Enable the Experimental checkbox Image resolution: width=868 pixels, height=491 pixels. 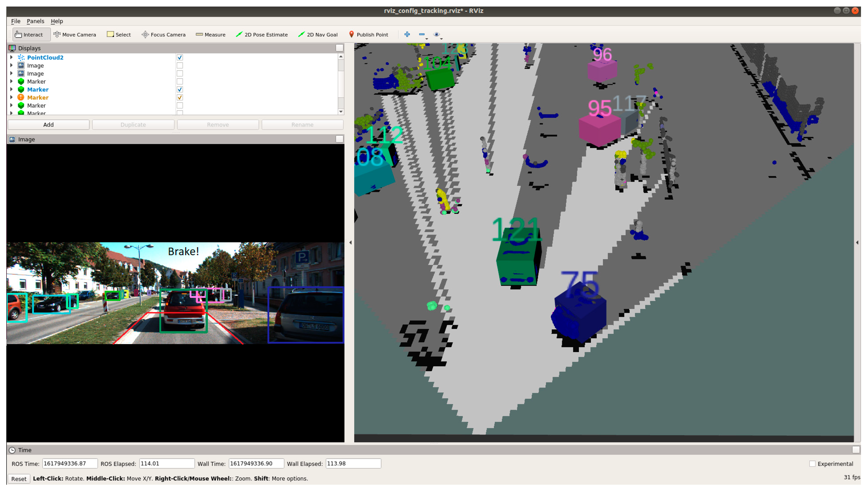[x=812, y=464]
